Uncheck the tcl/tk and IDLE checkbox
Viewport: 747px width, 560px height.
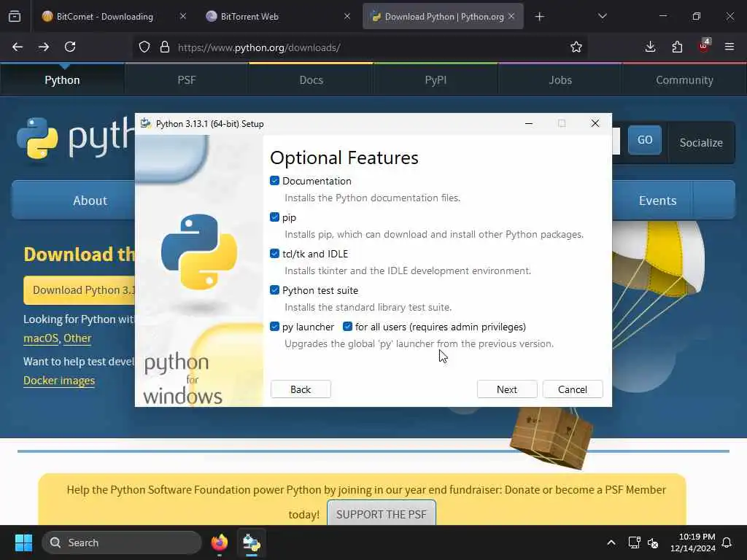(x=274, y=253)
